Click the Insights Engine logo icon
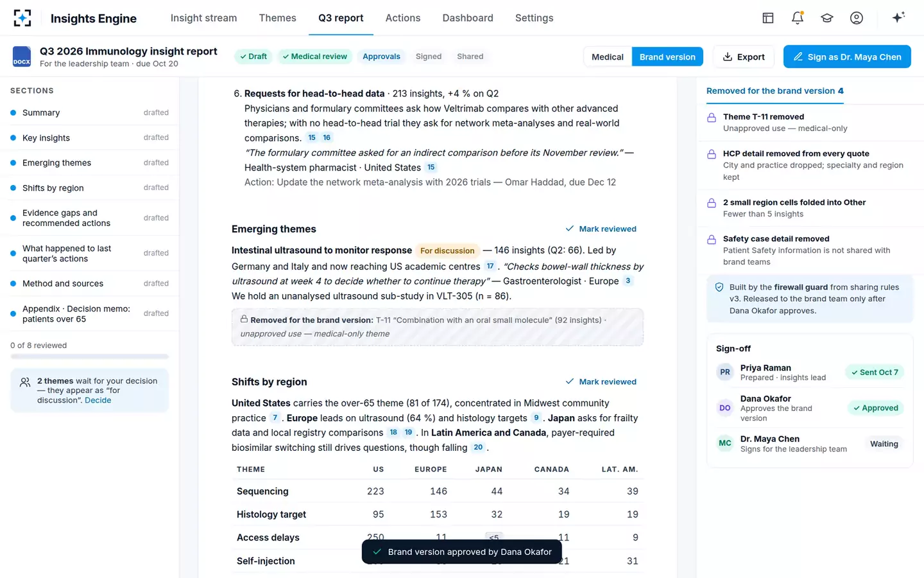The image size is (924, 578). [x=22, y=18]
